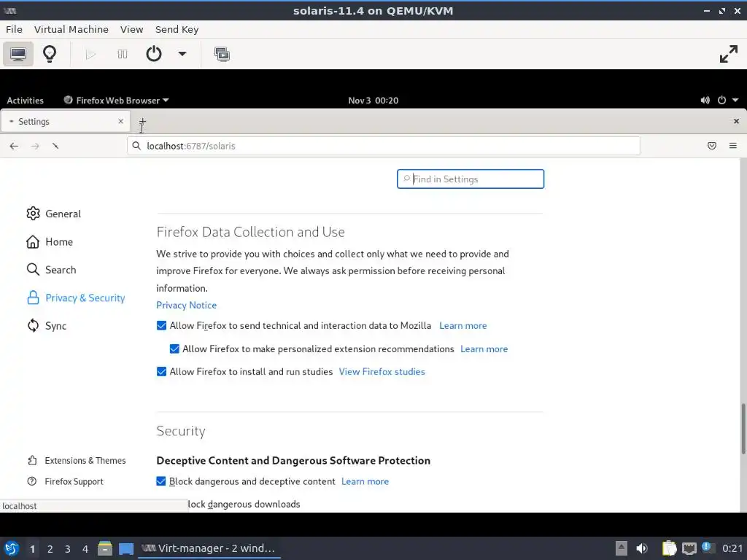
Task: Open GNOME Activities overview
Action: pos(25,101)
